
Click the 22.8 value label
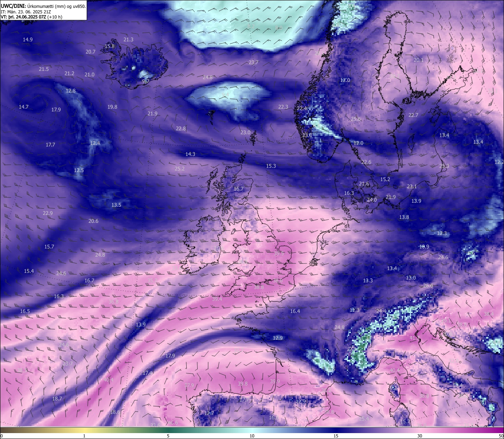click(x=181, y=128)
